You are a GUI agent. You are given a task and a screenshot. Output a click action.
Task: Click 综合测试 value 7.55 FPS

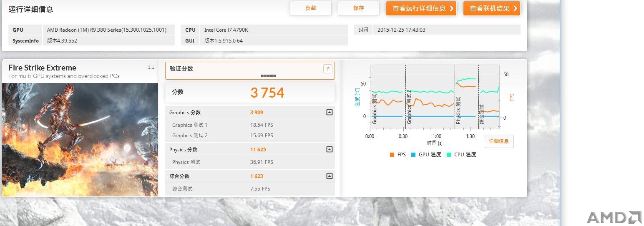pos(260,189)
